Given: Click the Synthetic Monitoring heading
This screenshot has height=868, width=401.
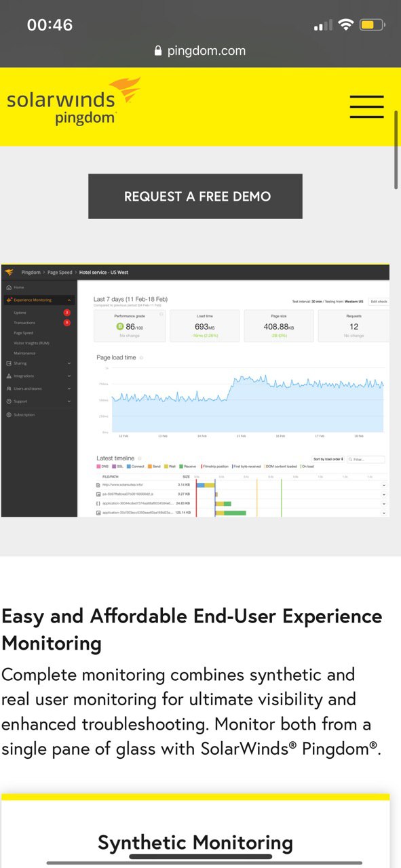Looking at the screenshot, I should (195, 843).
